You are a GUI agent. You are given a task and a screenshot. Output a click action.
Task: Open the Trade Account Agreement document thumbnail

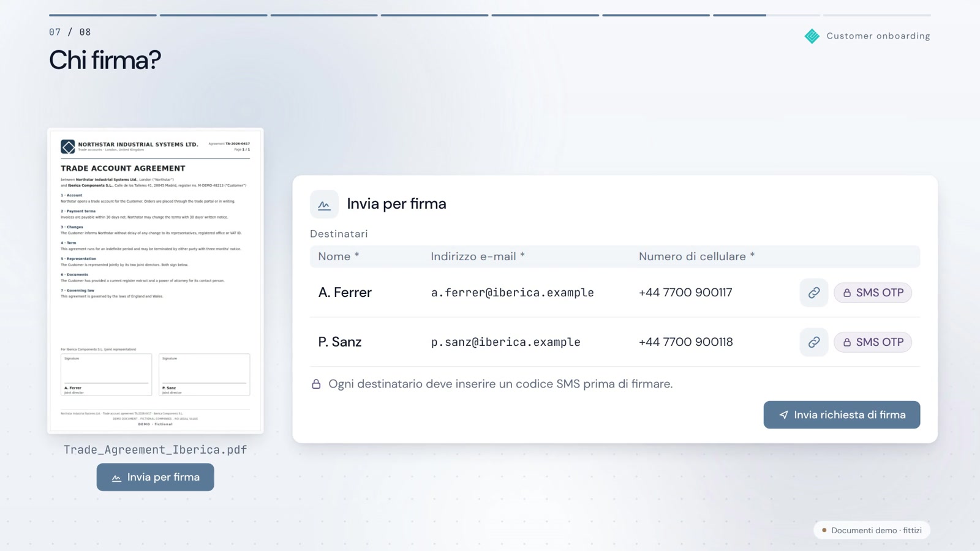156,281
